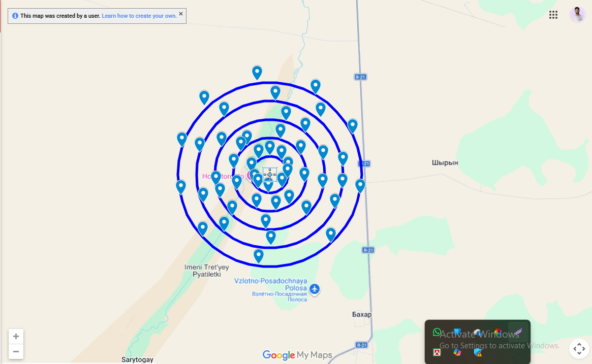This screenshot has width=592, height=364.
Task: Click the blue info icon in banner
Action: click(15, 16)
